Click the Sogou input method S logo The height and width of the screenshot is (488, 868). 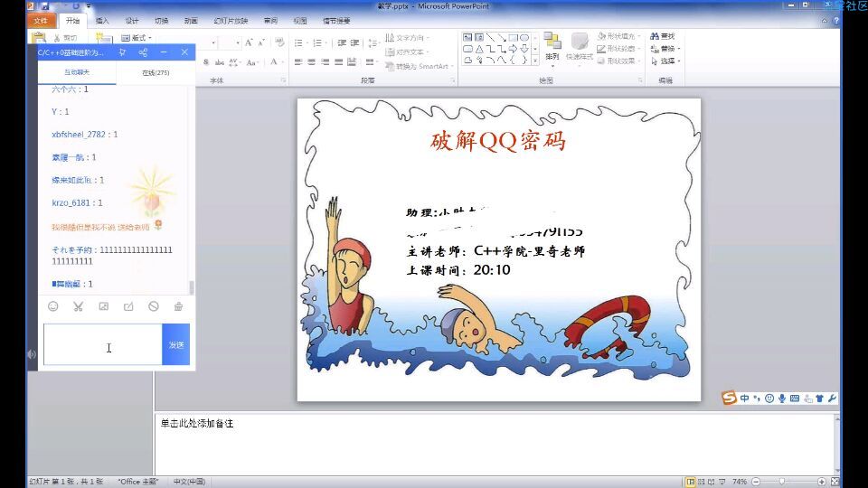(x=729, y=398)
